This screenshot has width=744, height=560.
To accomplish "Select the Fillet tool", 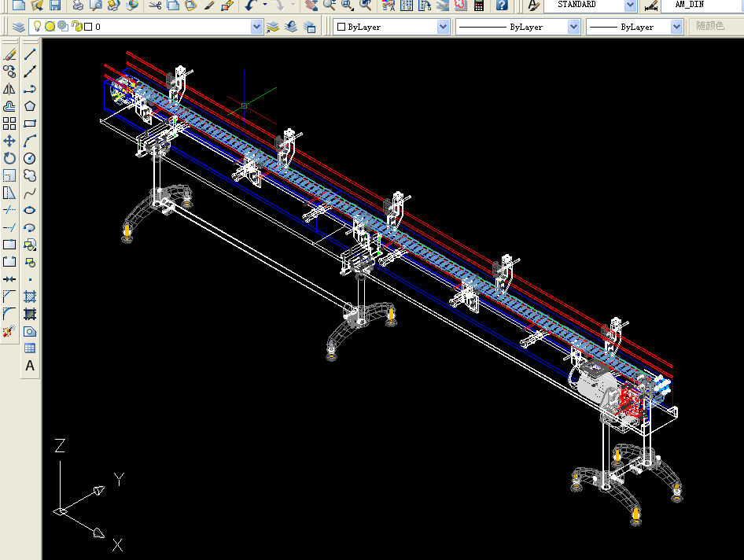I will pos(9,314).
